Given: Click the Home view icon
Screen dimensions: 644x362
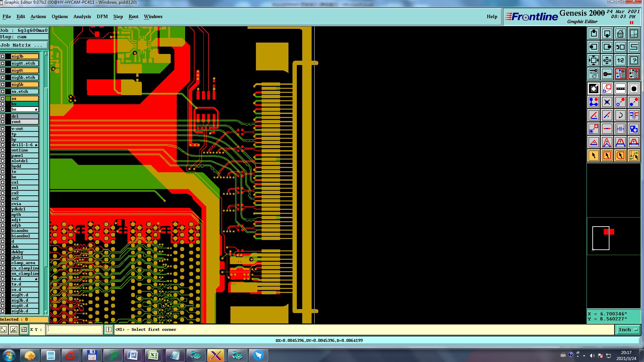Looking at the screenshot, I should (x=620, y=34).
